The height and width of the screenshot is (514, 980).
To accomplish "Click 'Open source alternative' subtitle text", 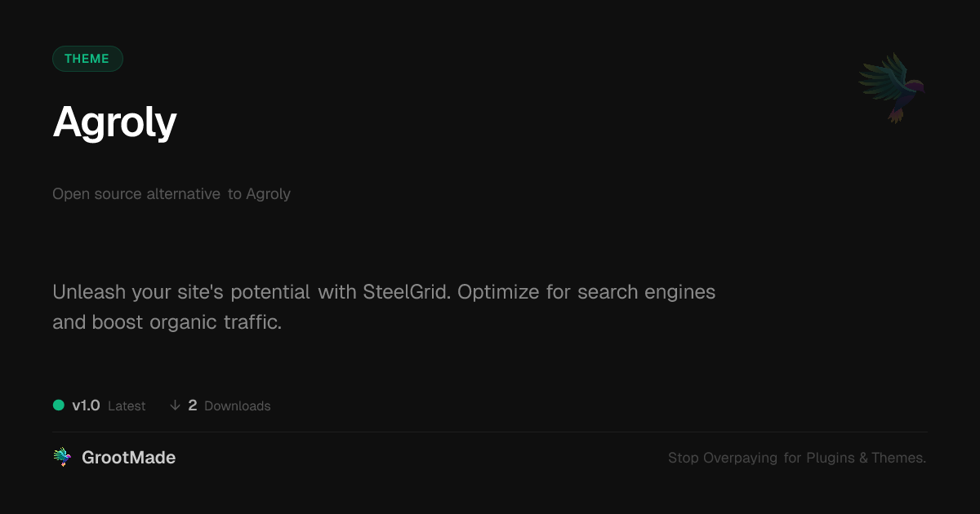I will coord(136,194).
